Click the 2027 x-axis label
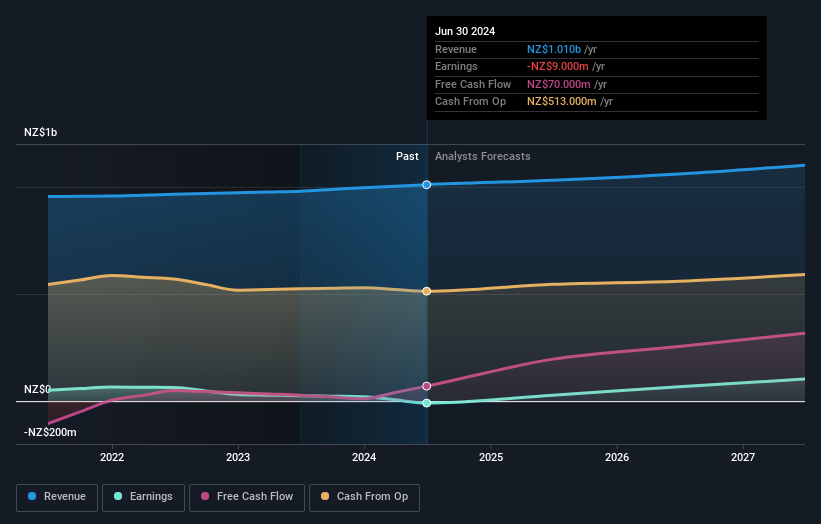This screenshot has width=821, height=524. [x=742, y=458]
